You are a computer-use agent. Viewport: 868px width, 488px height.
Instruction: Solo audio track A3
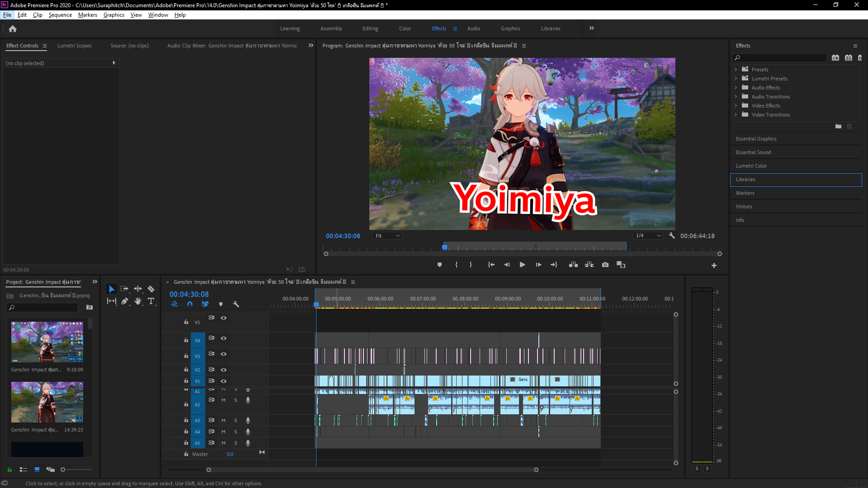click(x=236, y=421)
